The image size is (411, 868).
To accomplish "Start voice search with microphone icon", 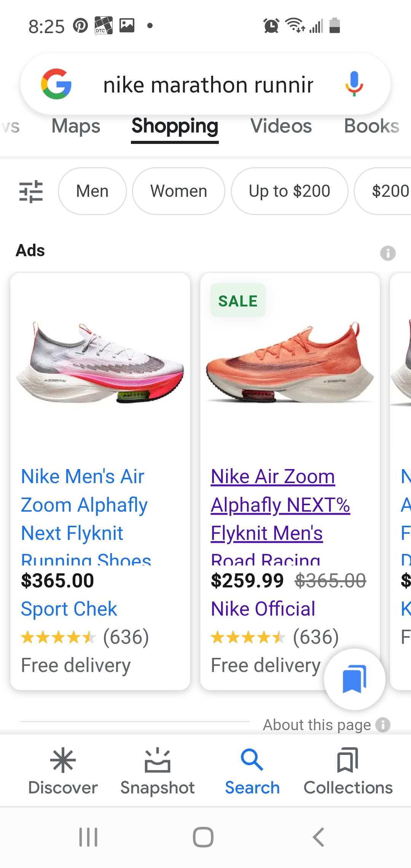I will tap(354, 84).
